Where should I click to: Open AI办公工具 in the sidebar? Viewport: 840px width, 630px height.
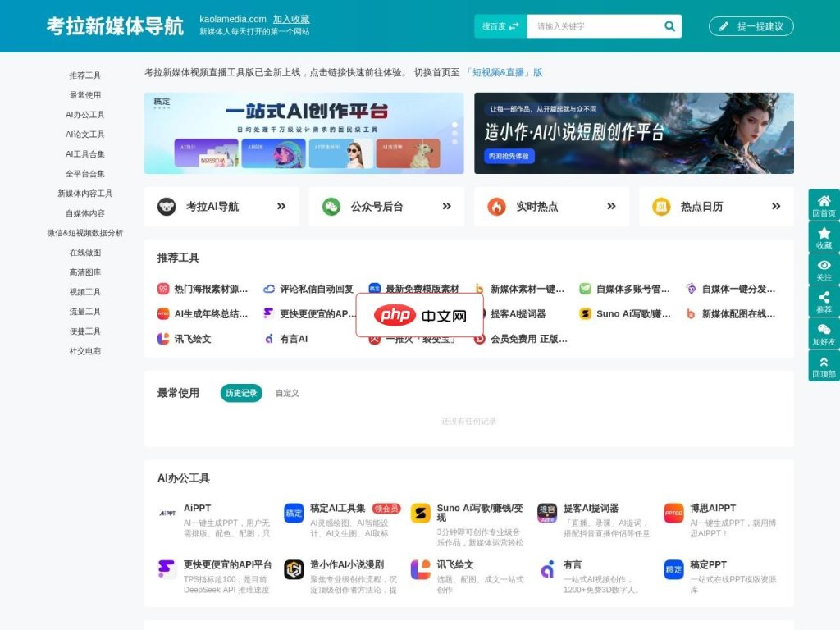coord(84,115)
